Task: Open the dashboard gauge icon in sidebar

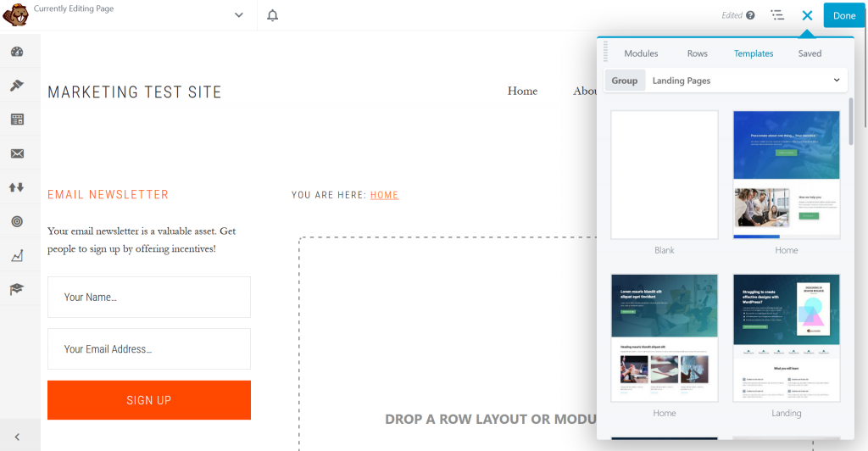Action: [x=17, y=52]
